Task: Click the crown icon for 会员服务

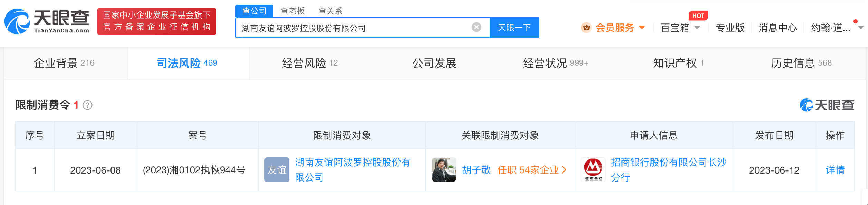Action: (x=586, y=28)
